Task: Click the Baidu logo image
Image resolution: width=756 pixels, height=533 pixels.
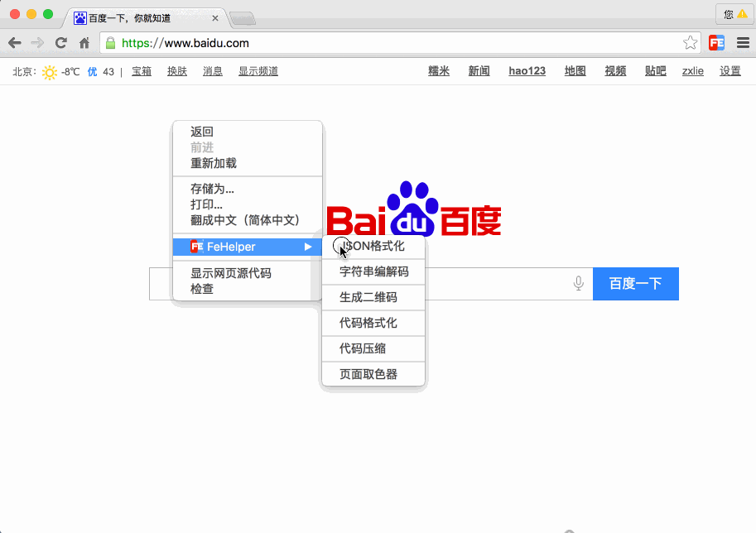Action: (414, 209)
